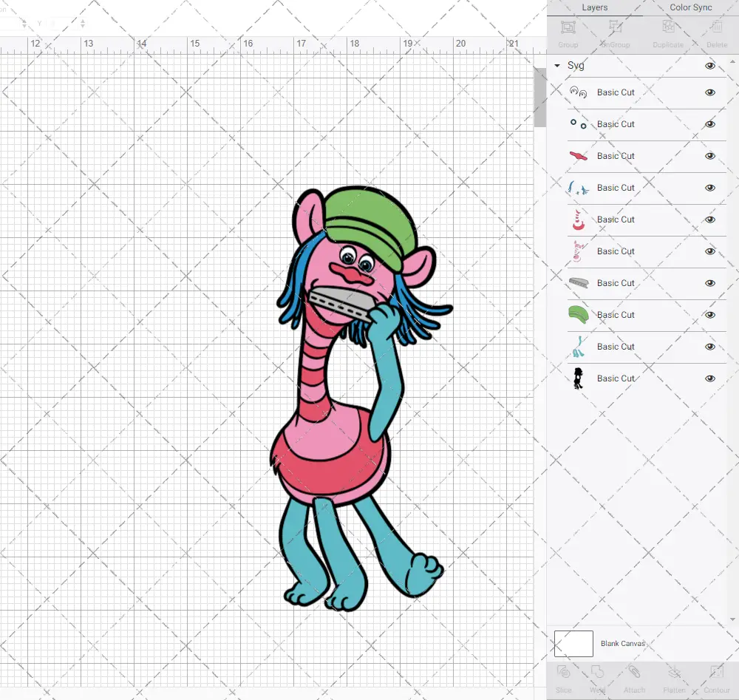The image size is (739, 700).
Task: Select the red mouth shape layer thumbnail
Action: click(579, 156)
